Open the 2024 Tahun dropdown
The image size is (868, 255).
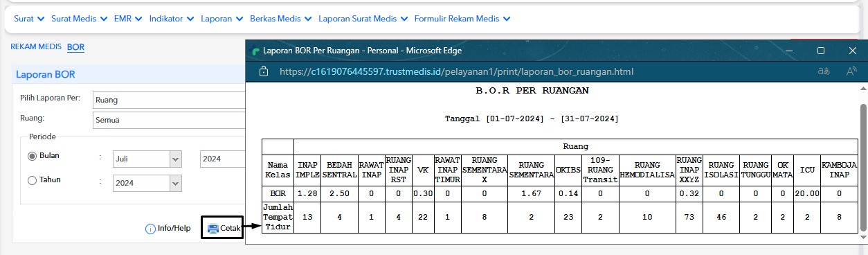147,184
